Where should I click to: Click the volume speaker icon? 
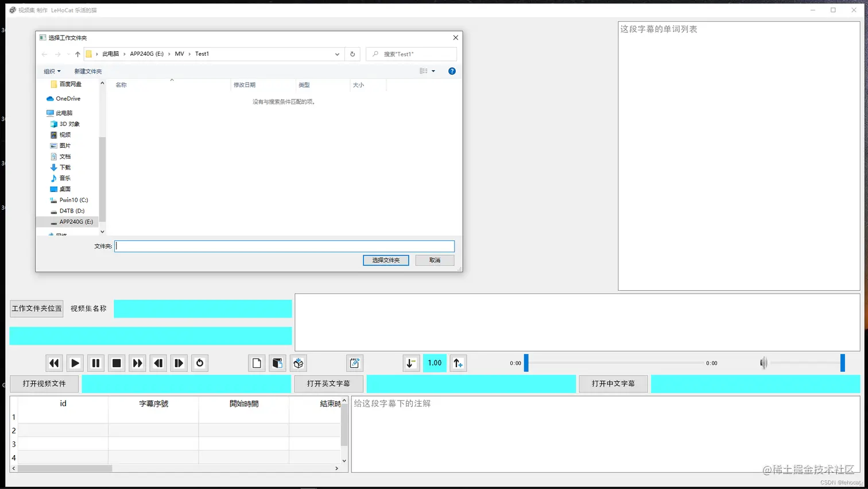[x=764, y=363]
